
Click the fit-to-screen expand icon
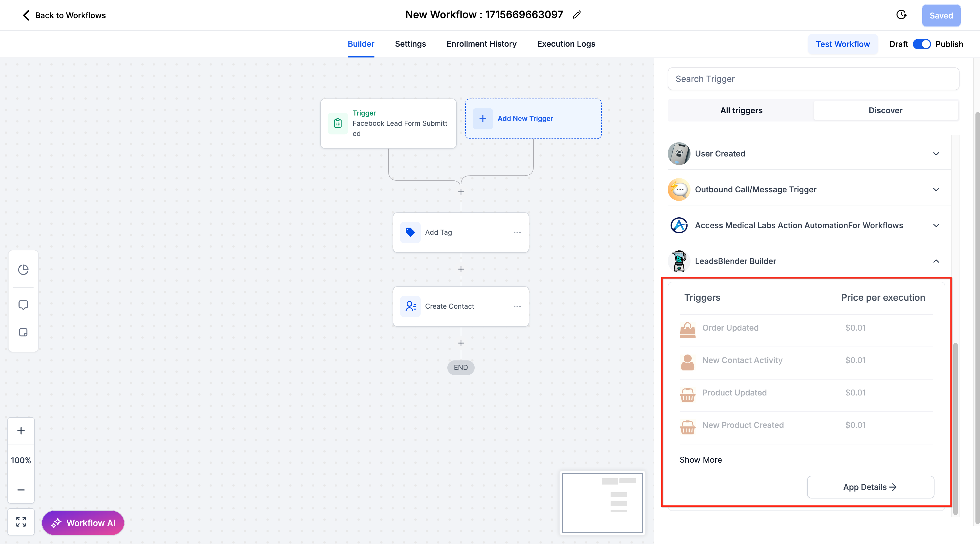(21, 522)
